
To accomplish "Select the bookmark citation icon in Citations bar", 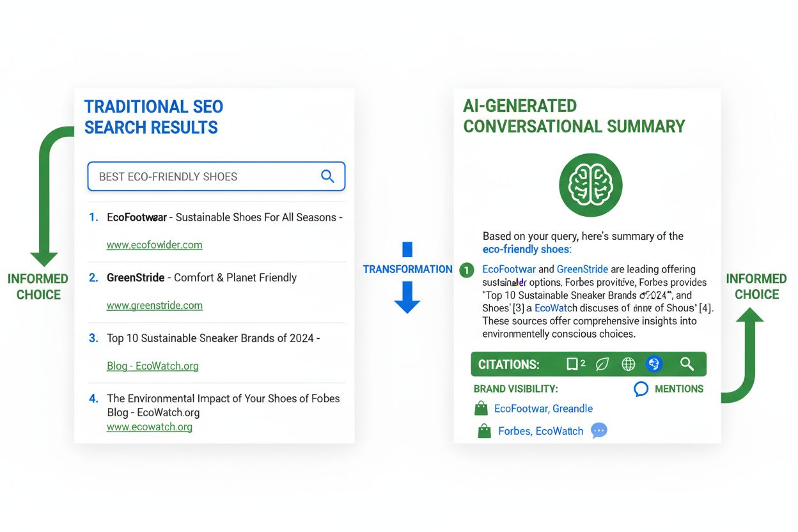I will coord(574,364).
